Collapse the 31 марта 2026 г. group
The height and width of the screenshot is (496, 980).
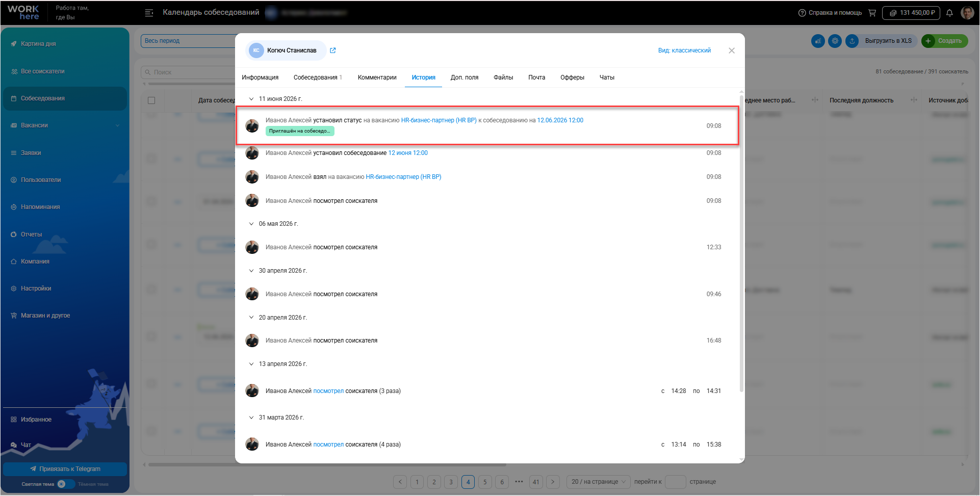251,417
